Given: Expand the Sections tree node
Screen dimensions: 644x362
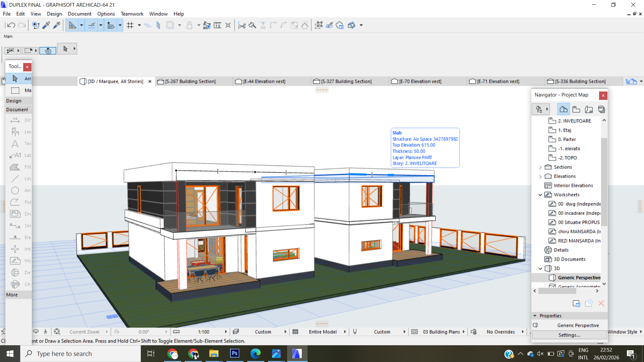Looking at the screenshot, I should click(540, 167).
